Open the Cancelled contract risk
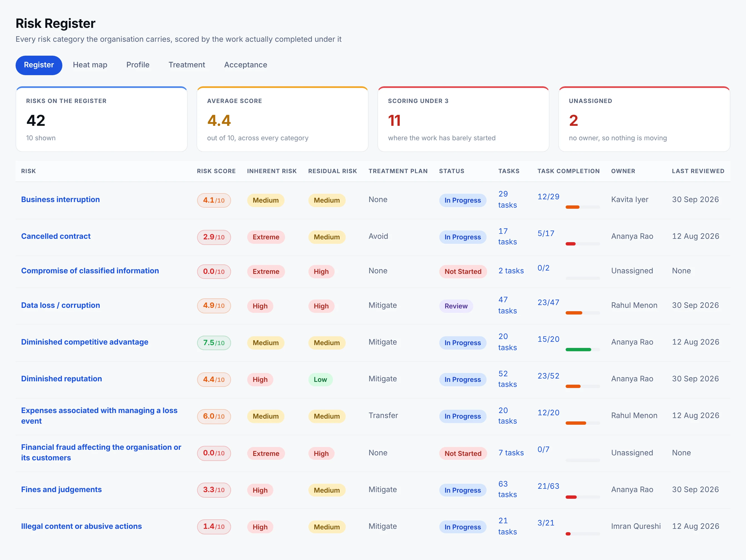Viewport: 746px width, 560px height. [x=56, y=236]
